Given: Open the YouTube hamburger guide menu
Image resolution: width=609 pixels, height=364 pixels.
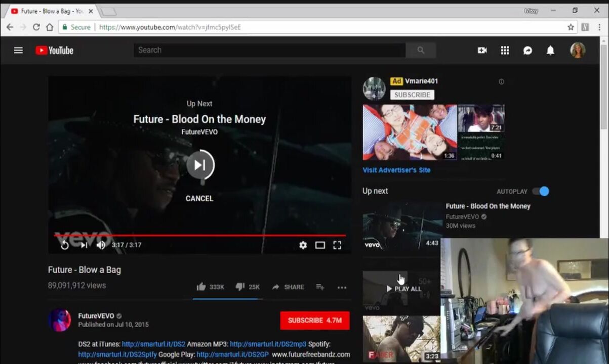Looking at the screenshot, I should tap(18, 50).
